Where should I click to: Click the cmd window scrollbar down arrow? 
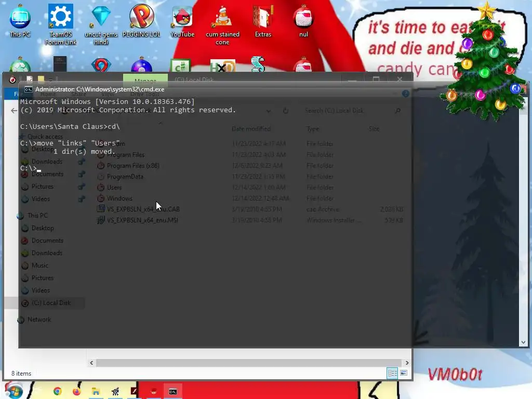(524, 342)
